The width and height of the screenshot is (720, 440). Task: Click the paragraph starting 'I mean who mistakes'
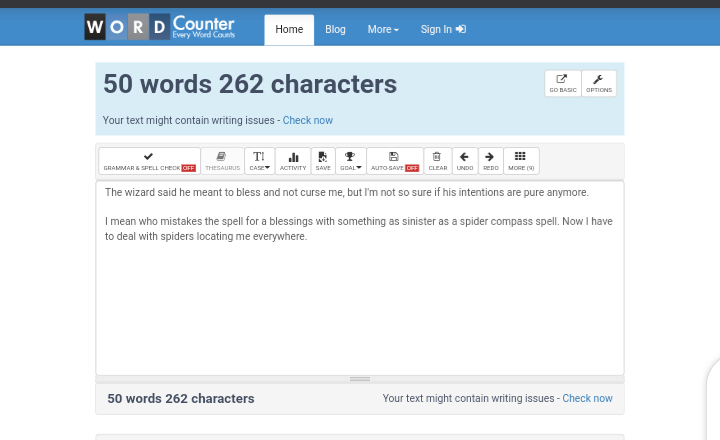pyautogui.click(x=359, y=229)
